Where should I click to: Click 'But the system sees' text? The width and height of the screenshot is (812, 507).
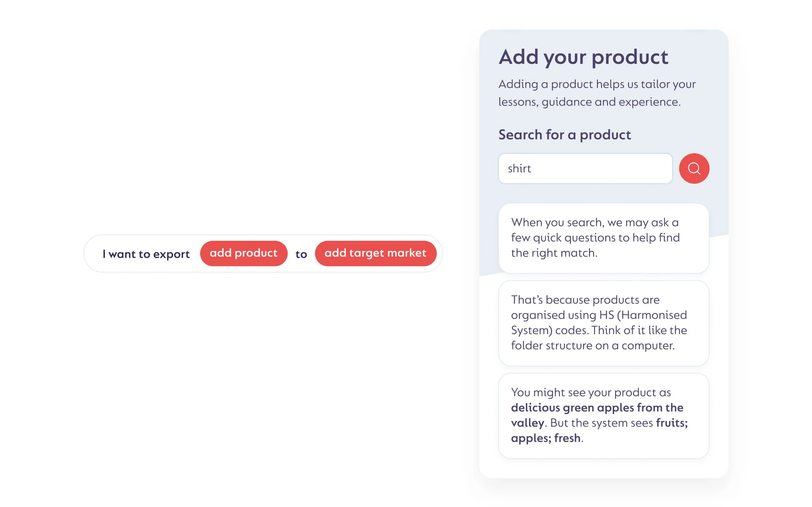tap(602, 423)
